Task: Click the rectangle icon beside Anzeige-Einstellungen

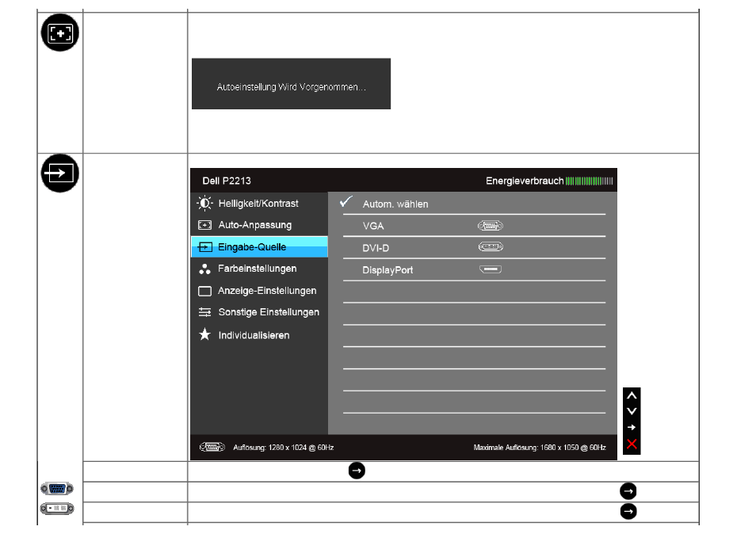Action: [x=205, y=291]
